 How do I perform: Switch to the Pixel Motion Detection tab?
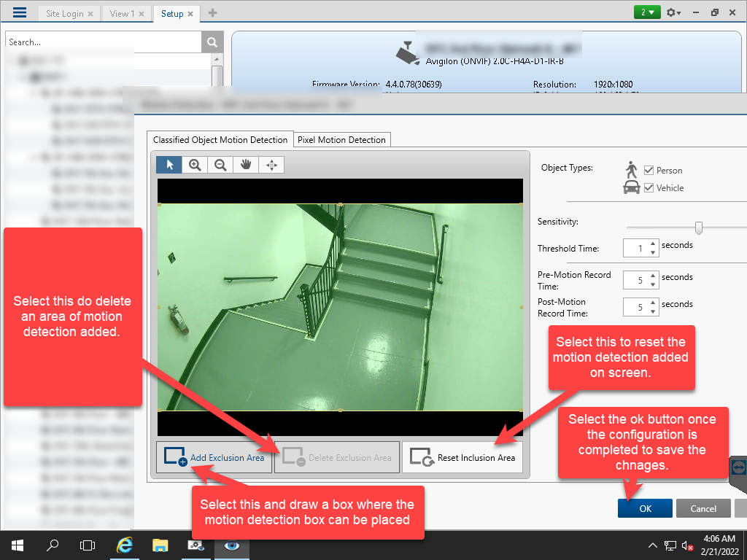point(341,139)
